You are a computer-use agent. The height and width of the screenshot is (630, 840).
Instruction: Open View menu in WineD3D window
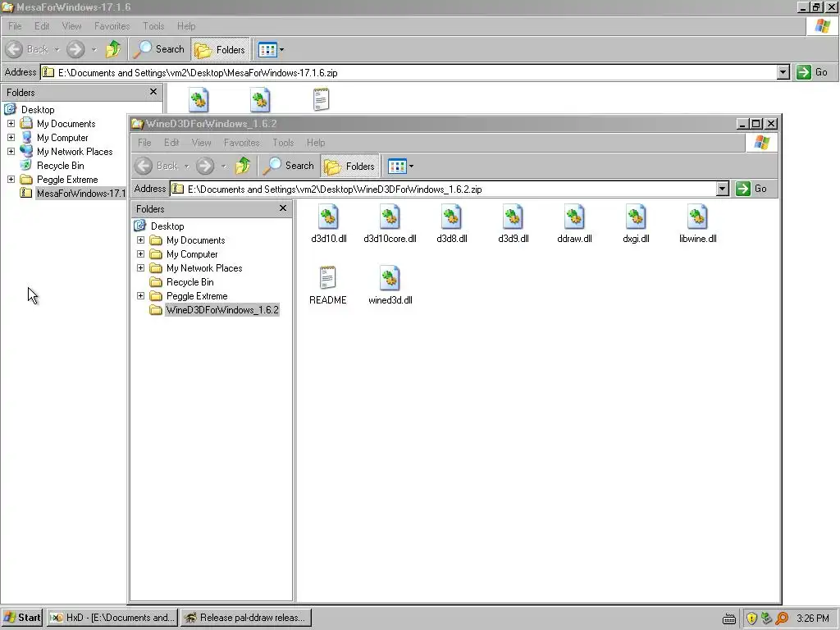tap(202, 143)
